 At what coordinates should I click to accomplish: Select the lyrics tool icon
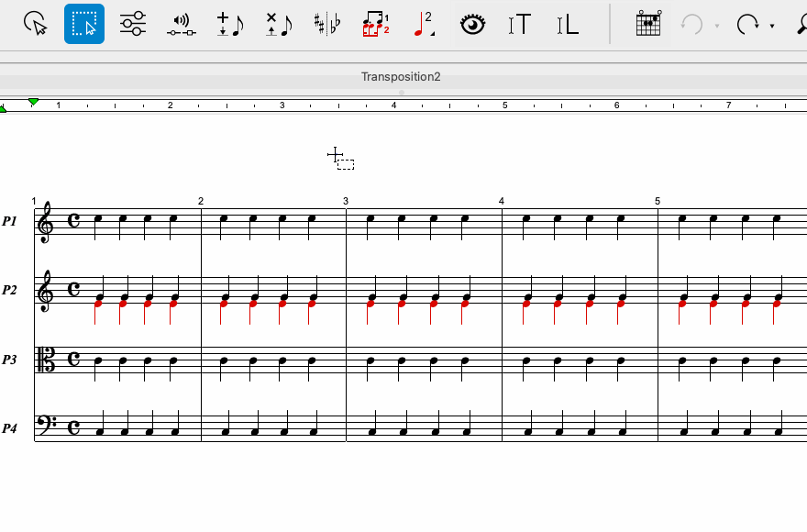(x=568, y=24)
